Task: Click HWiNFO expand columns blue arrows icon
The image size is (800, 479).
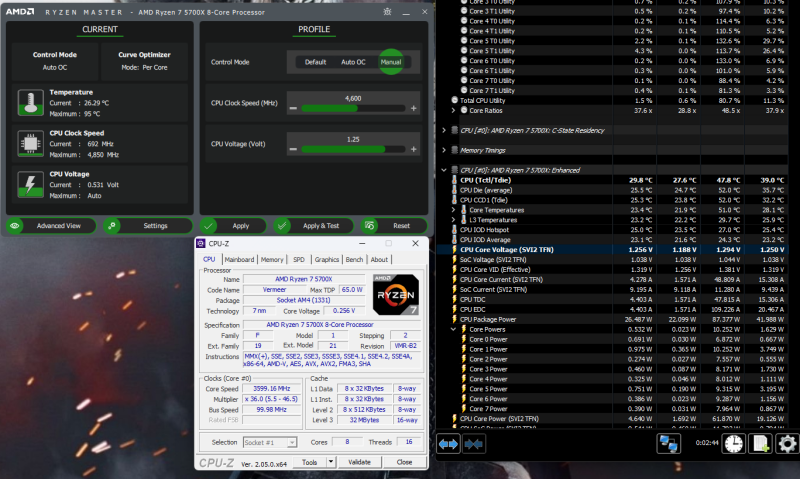Action: (x=448, y=444)
